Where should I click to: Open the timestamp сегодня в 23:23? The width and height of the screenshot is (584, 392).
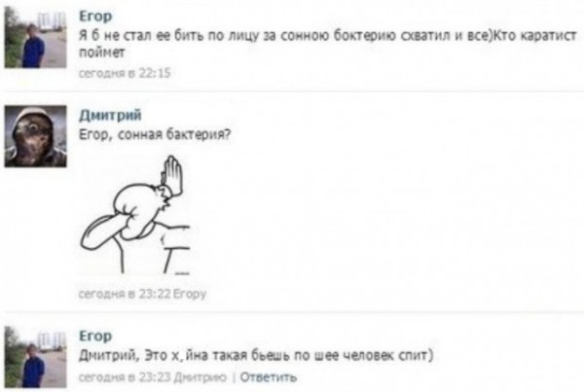pos(125,377)
